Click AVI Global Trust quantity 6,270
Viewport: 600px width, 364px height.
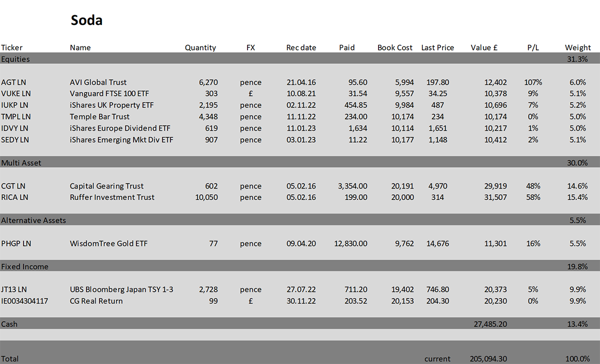coord(208,82)
